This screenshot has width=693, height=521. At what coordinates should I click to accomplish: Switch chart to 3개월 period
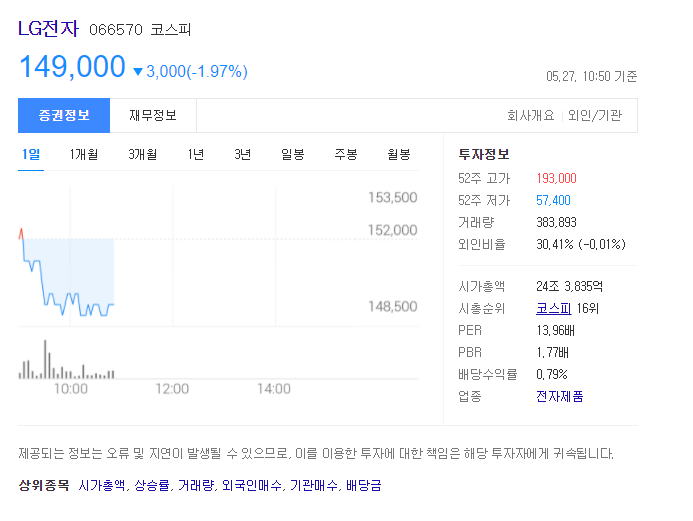(142, 154)
